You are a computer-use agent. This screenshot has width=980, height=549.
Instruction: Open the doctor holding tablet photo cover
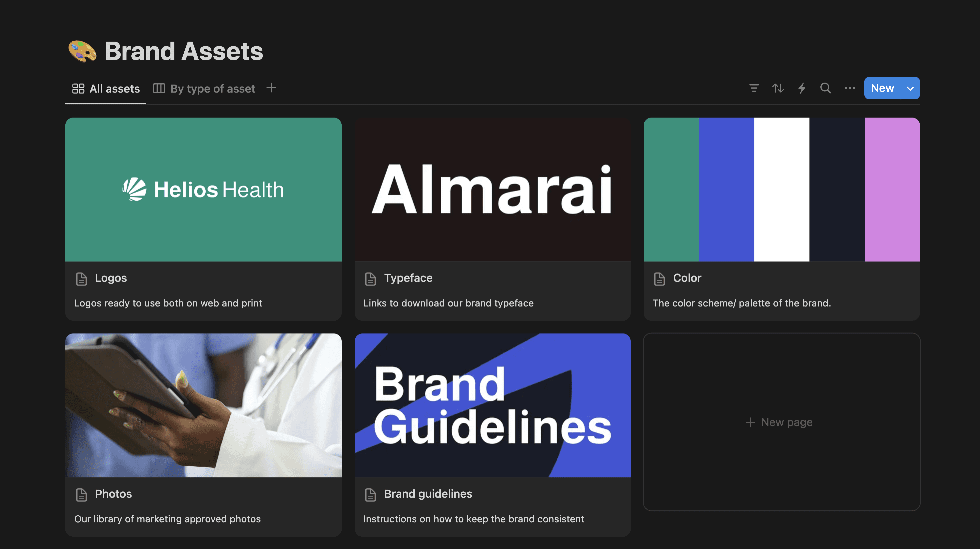(204, 405)
